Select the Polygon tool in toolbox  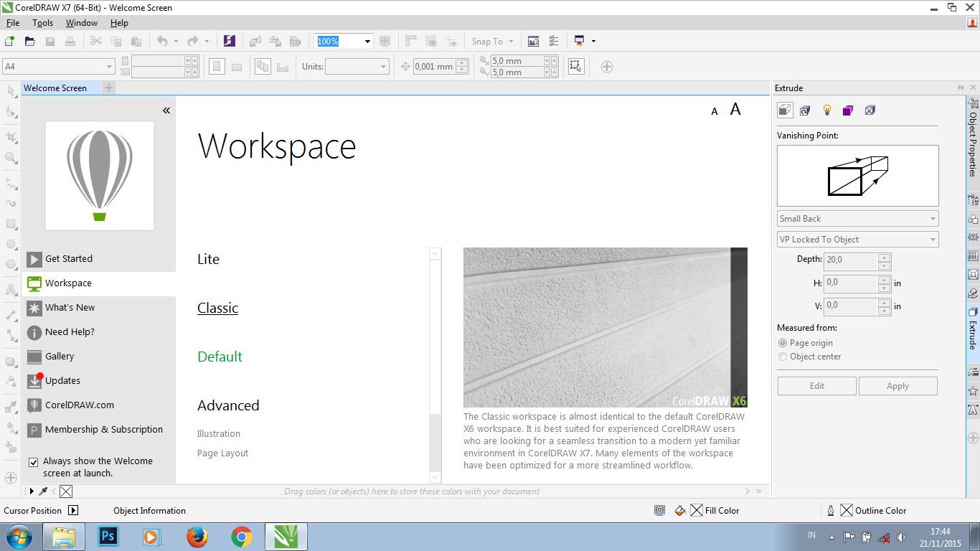(x=11, y=264)
